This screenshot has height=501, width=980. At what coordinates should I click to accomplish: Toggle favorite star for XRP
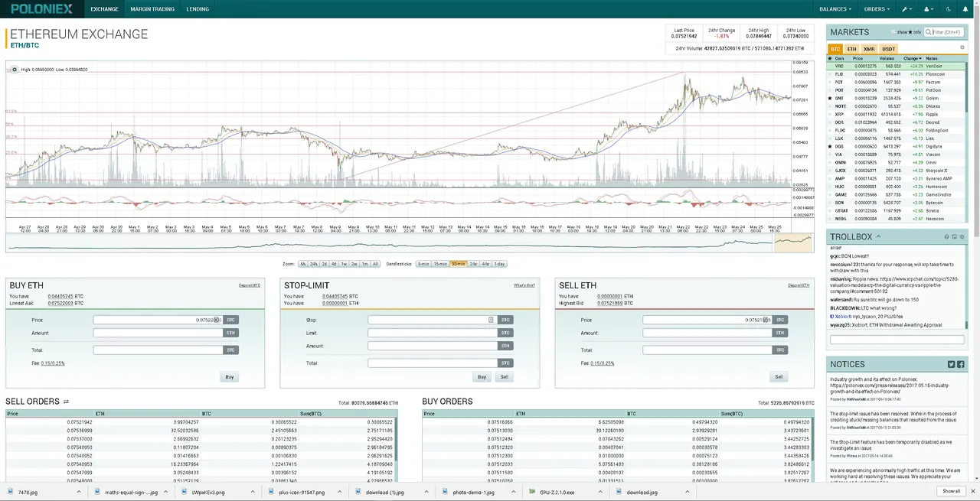click(x=830, y=114)
